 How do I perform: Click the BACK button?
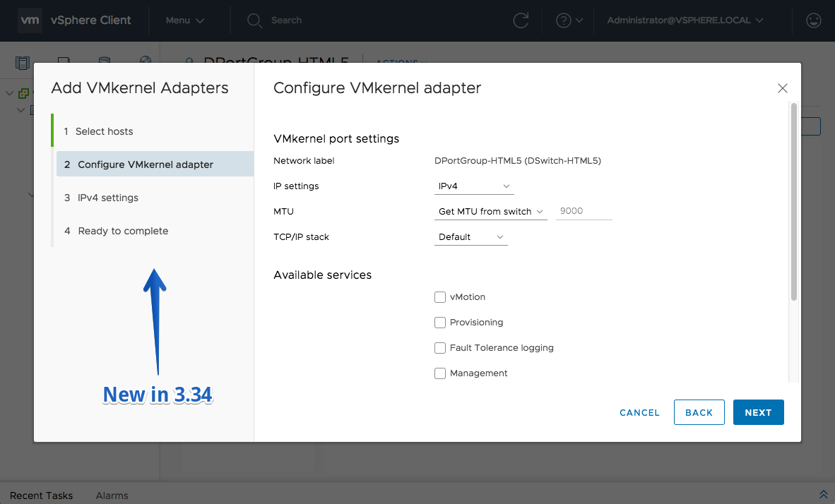click(699, 412)
